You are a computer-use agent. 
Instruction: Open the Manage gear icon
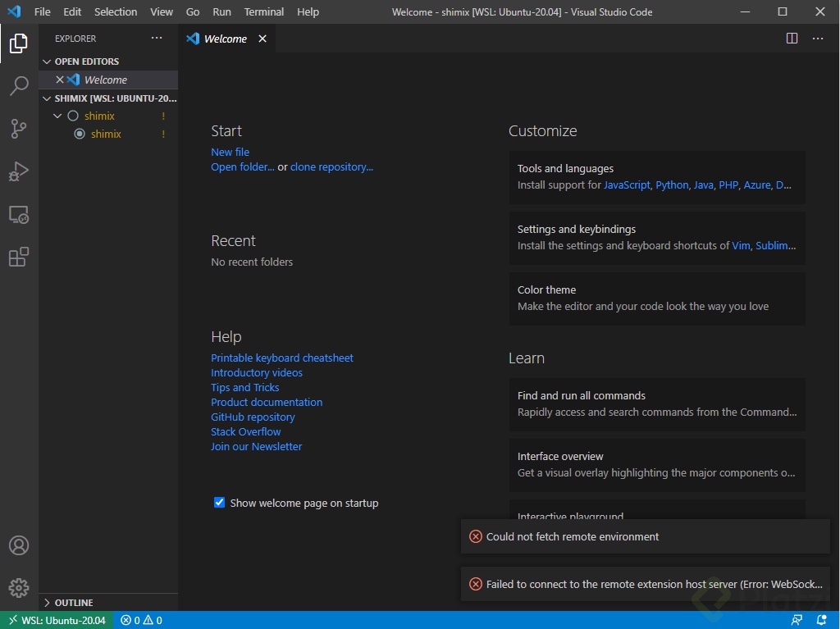(x=19, y=588)
